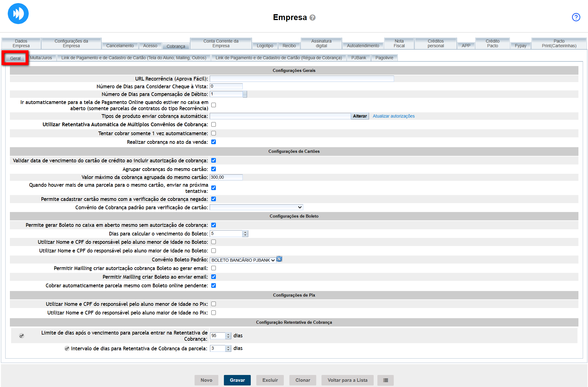This screenshot has width=588, height=387.
Task: Click the Alterar button
Action: (360, 116)
